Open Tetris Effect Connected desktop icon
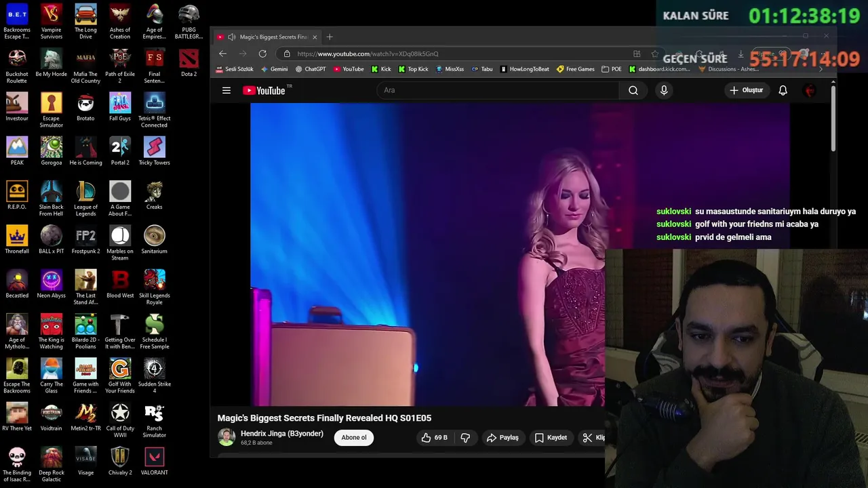The height and width of the screenshot is (488, 868). (154, 110)
